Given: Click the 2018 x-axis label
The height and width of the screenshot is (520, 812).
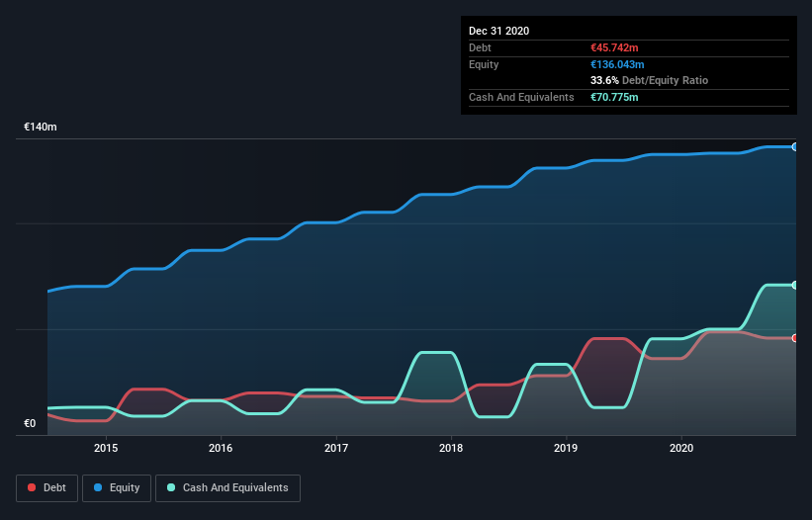Looking at the screenshot, I should pos(451,449).
